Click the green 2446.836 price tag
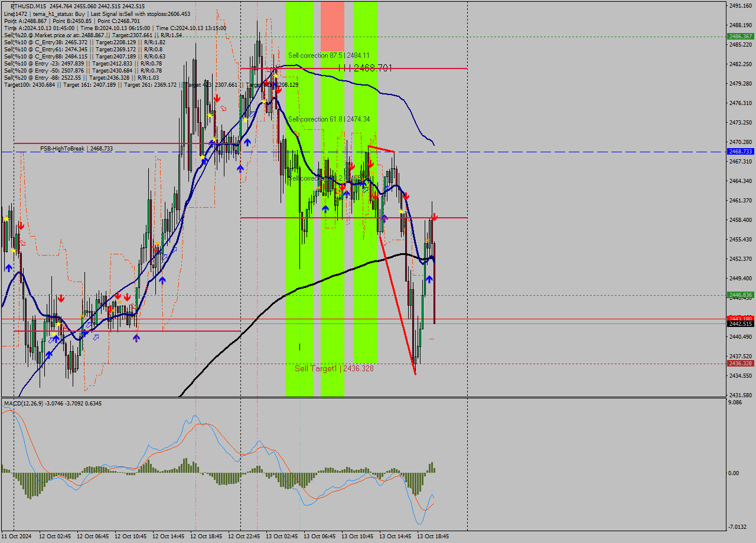 [x=741, y=295]
